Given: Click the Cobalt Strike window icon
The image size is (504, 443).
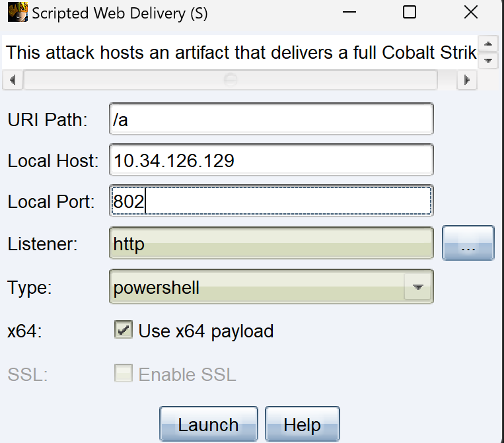Looking at the screenshot, I should point(17,12).
